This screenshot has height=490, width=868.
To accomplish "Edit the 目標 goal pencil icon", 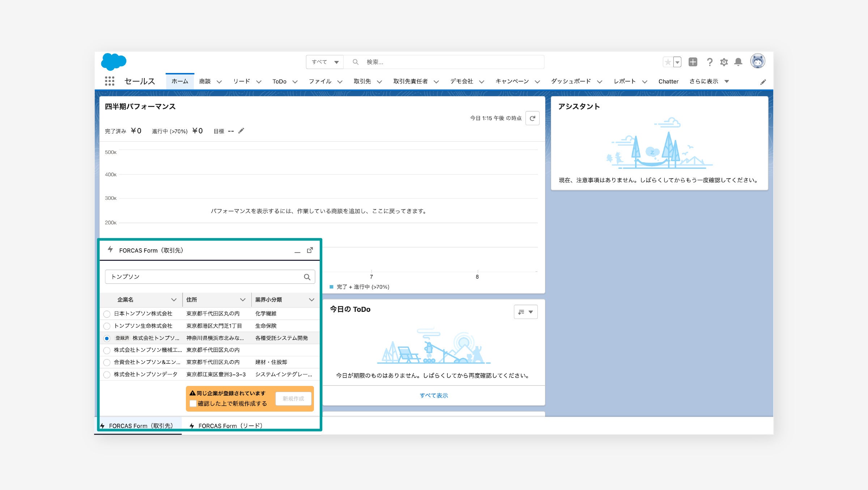I will click(241, 131).
